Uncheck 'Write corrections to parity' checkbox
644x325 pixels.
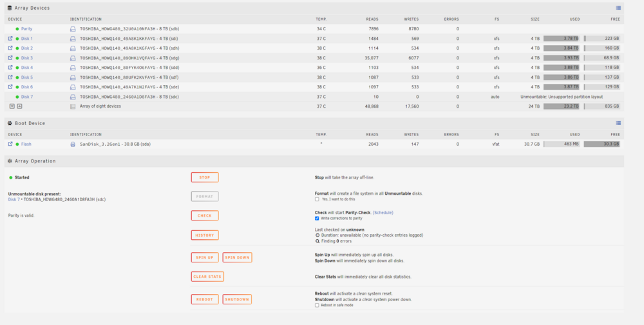(x=317, y=219)
